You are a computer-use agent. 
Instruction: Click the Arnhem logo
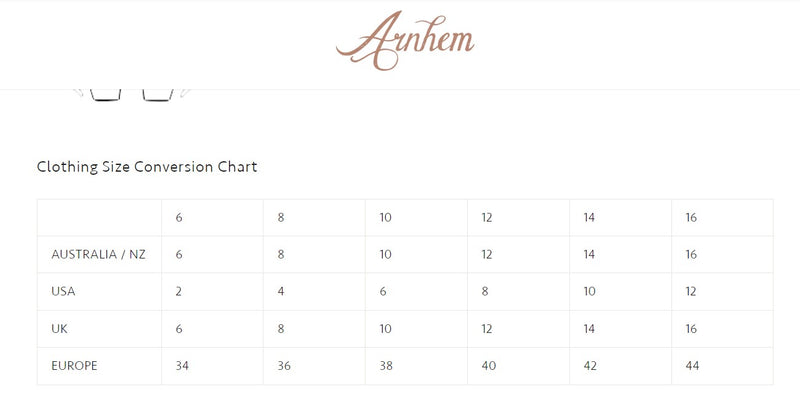405,42
